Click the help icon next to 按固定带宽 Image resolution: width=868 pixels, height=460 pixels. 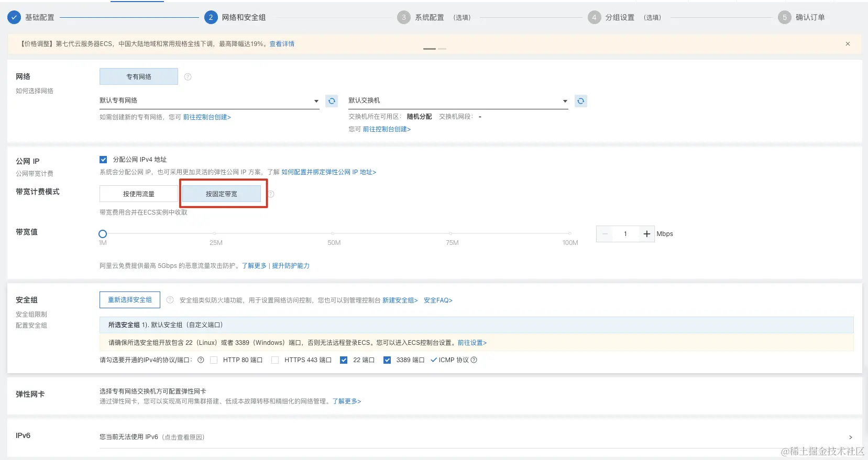pos(271,194)
